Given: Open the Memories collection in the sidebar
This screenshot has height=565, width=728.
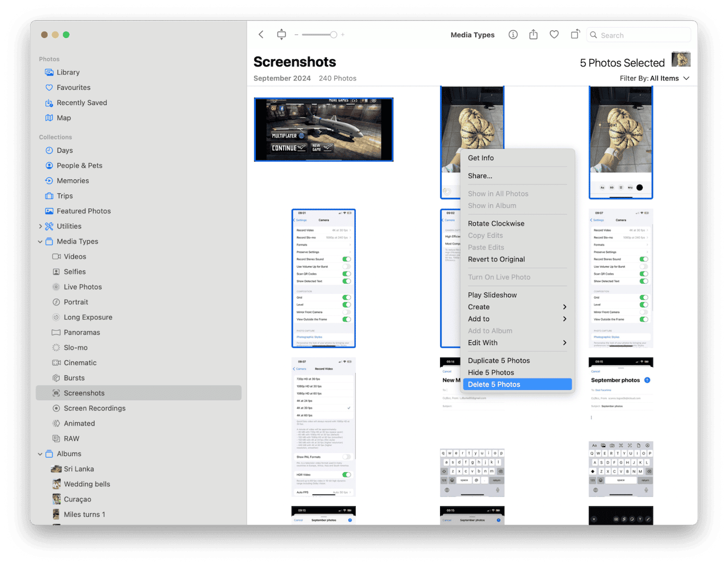Looking at the screenshot, I should pos(73,180).
